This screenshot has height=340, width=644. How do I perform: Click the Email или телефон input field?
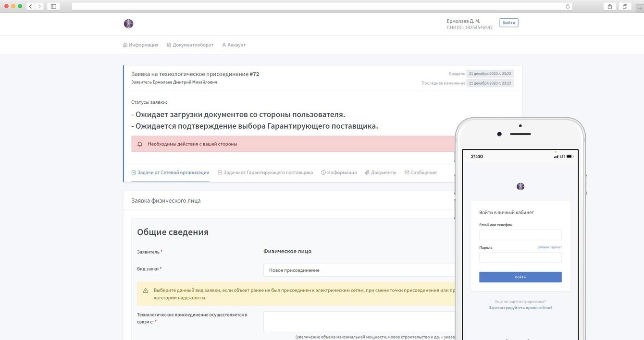(520, 234)
